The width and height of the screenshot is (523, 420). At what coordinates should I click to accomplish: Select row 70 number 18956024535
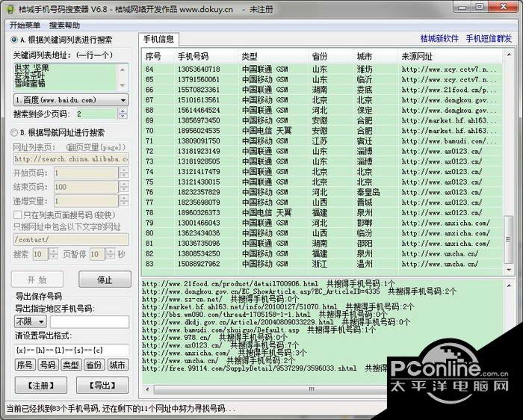pyautogui.click(x=322, y=131)
